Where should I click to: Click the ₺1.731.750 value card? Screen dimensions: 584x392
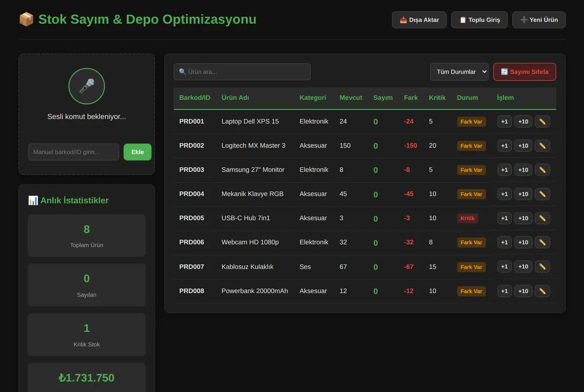[x=87, y=377]
